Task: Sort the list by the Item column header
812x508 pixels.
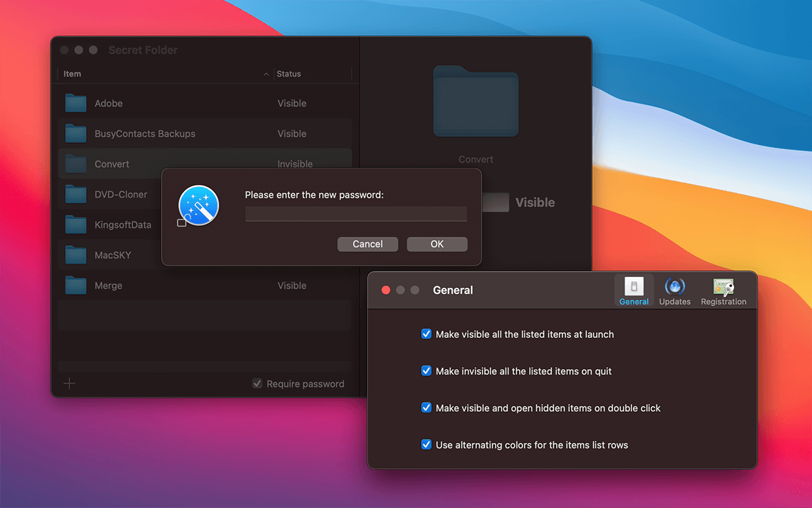Action: [x=166, y=74]
